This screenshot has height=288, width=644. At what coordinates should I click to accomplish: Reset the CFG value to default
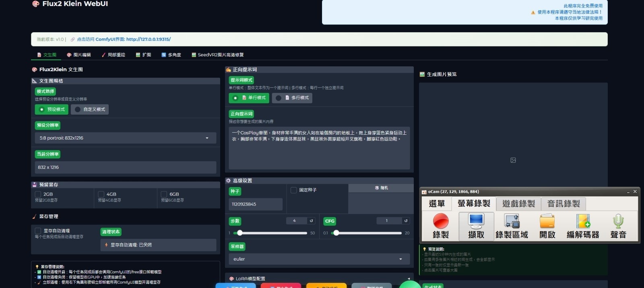[x=406, y=221]
